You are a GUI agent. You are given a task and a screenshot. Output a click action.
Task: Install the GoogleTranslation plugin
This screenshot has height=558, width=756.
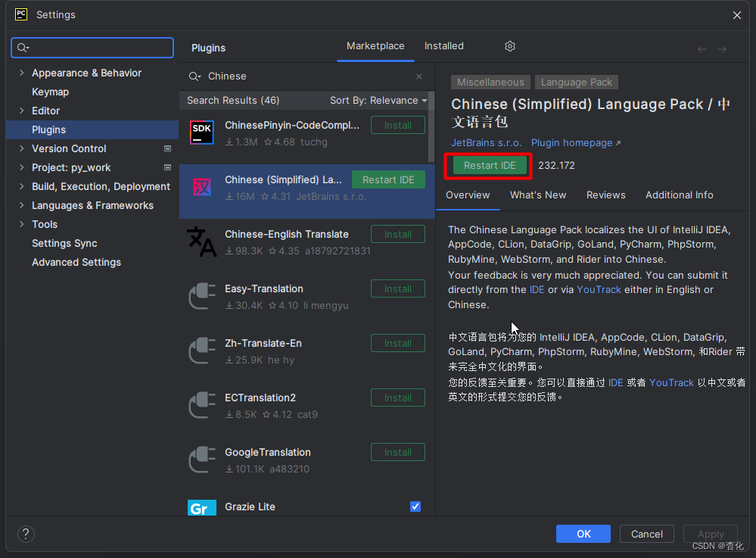(x=398, y=452)
